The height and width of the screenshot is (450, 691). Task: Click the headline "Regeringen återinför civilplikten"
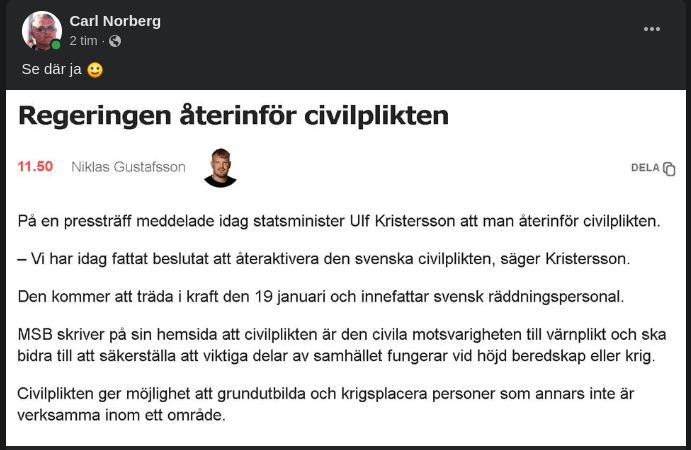click(233, 115)
